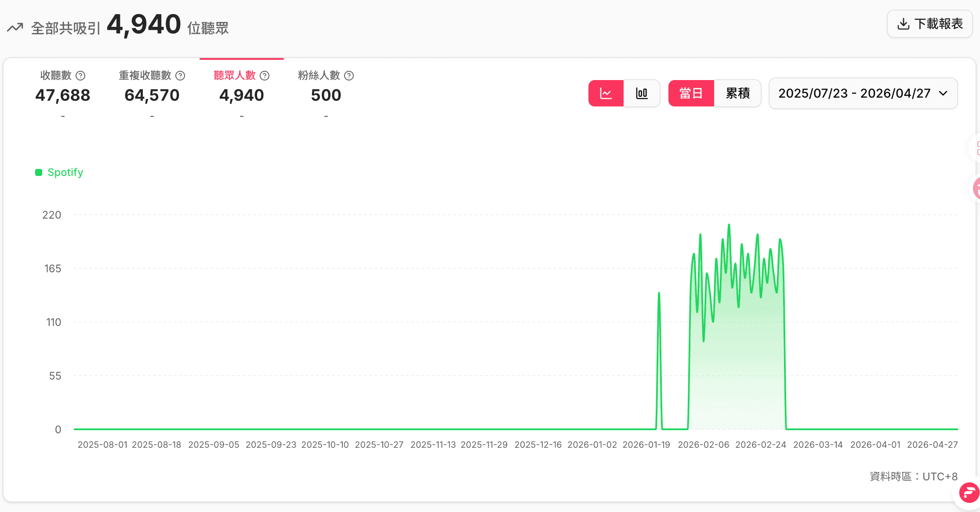Open the 重複收聽數 metric tab
Viewport: 980px width, 512px height.
click(152, 94)
